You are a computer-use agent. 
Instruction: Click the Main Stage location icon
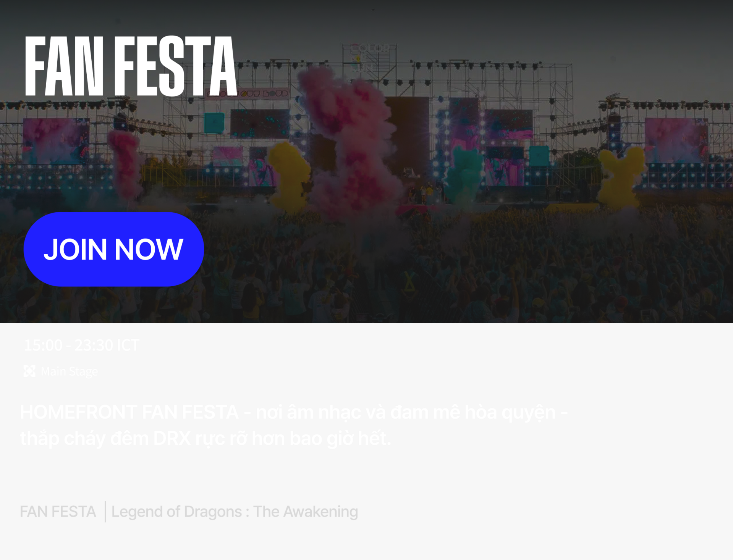[29, 371]
